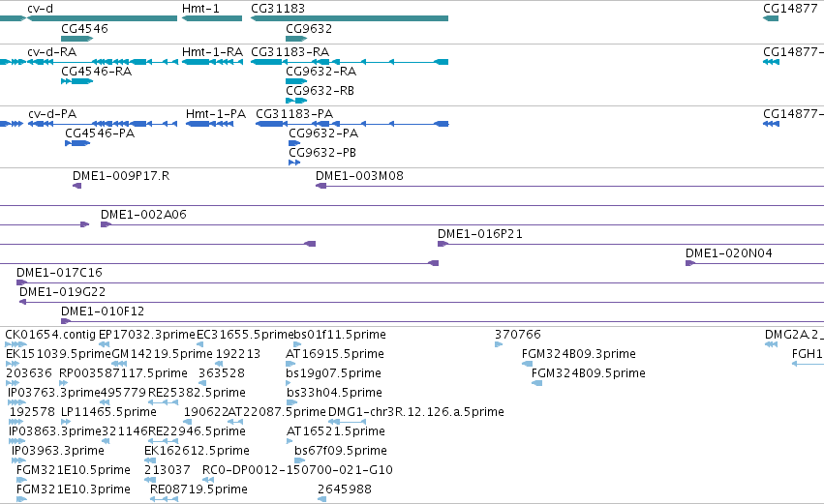
Task: Select the cv-d gene label
Action: [x=40, y=9]
